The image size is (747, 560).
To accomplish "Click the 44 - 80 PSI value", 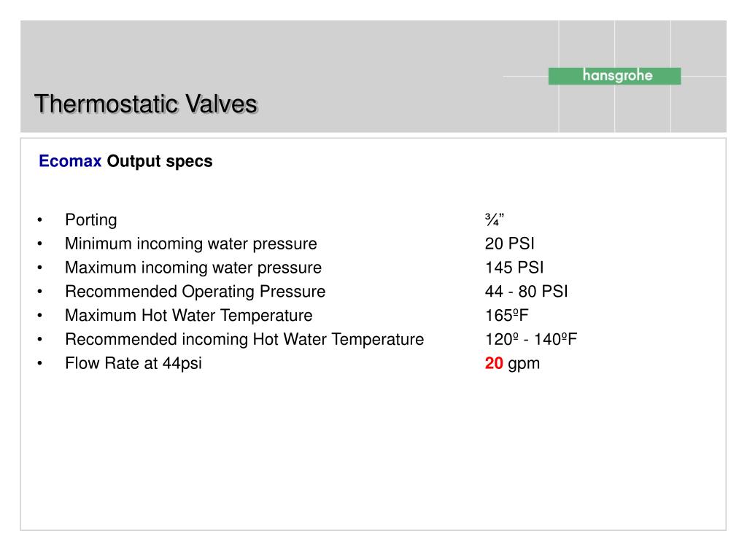I will [527, 292].
